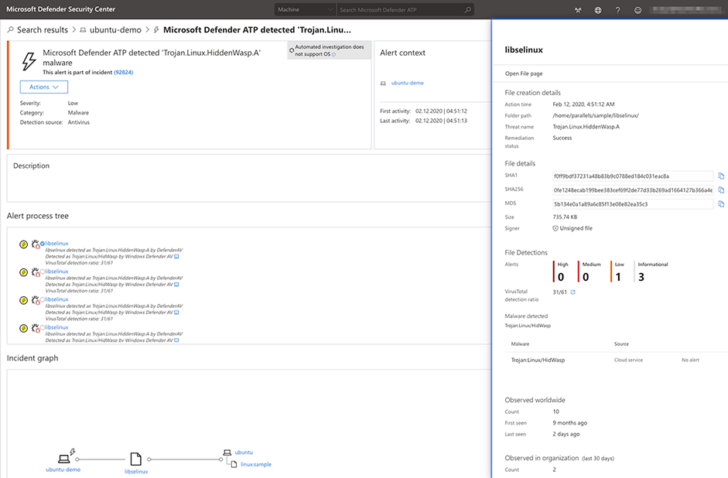Select the circle on third libselinux row
Screen dimensions: 728x478
(42, 299)
